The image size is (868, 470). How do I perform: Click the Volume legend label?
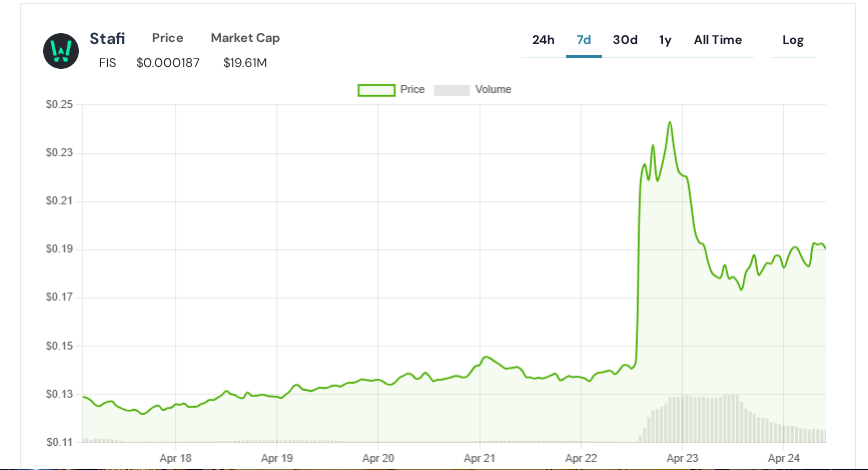(493, 90)
